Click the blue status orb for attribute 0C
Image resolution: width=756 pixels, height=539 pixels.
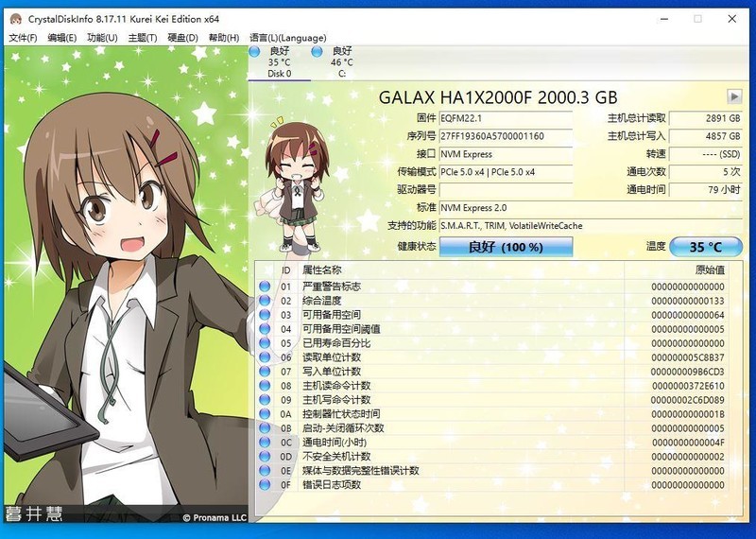pyautogui.click(x=265, y=443)
